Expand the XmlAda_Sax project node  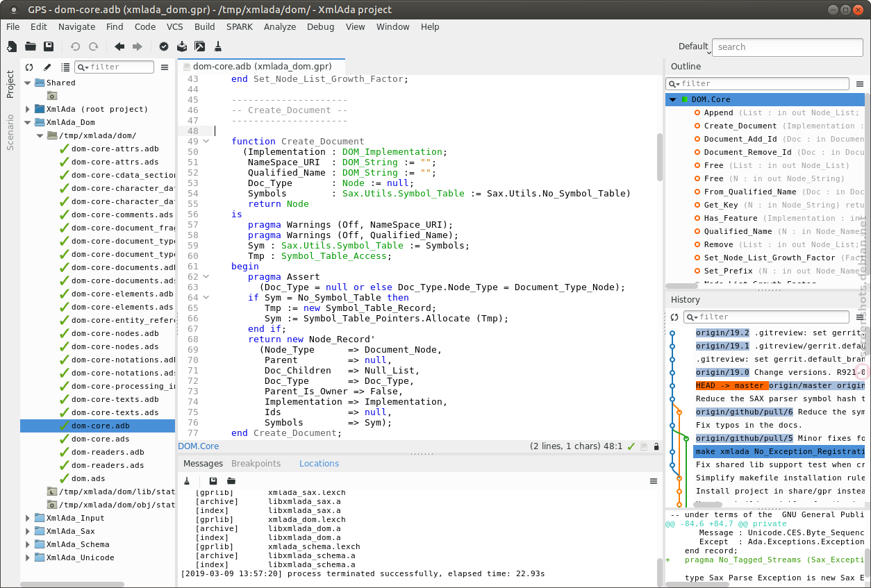[28, 531]
